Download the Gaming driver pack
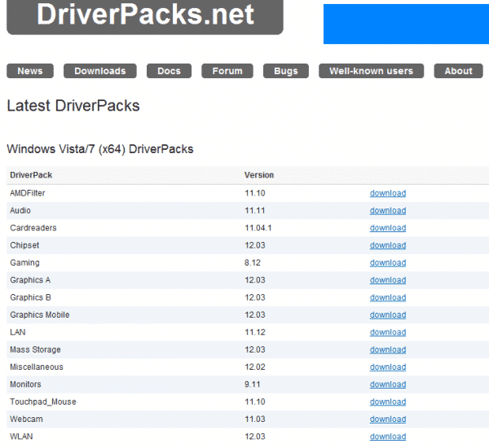 tap(387, 263)
